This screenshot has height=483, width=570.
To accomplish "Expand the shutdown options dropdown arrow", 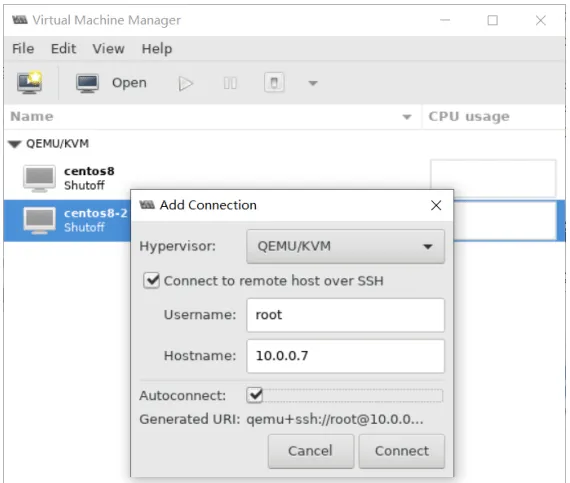I will (313, 83).
